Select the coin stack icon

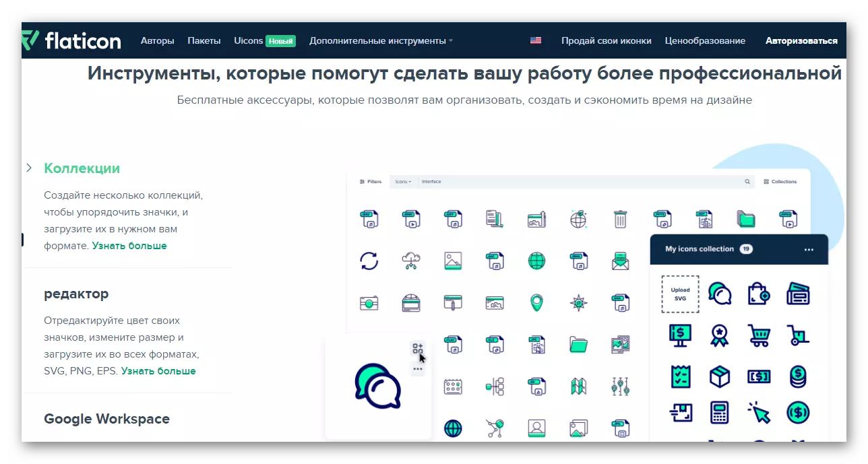point(798,376)
